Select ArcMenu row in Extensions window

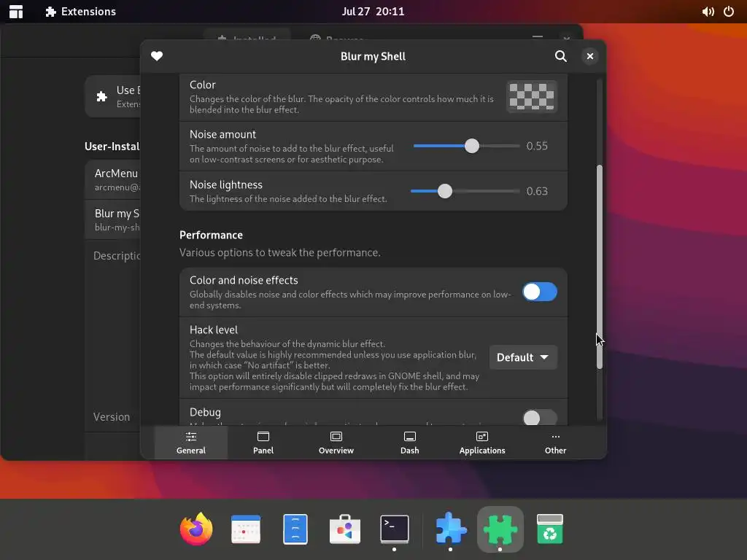[x=113, y=179]
